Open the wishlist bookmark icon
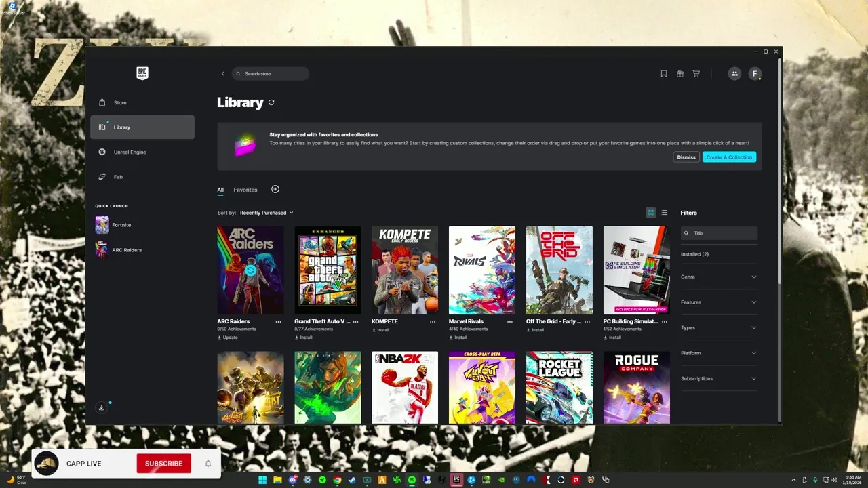 point(664,73)
